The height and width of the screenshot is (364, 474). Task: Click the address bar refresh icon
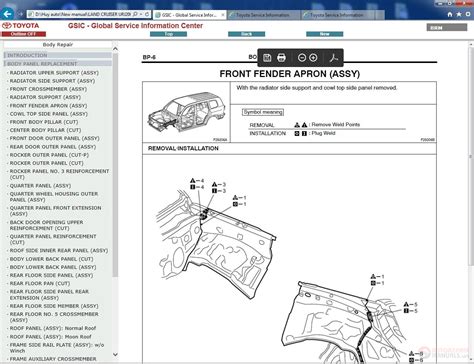(147, 14)
